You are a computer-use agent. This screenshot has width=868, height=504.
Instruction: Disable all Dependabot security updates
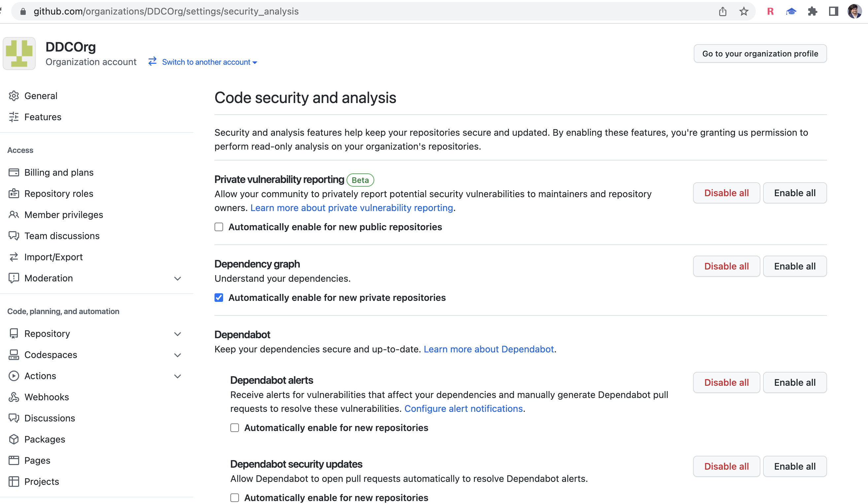click(x=726, y=466)
